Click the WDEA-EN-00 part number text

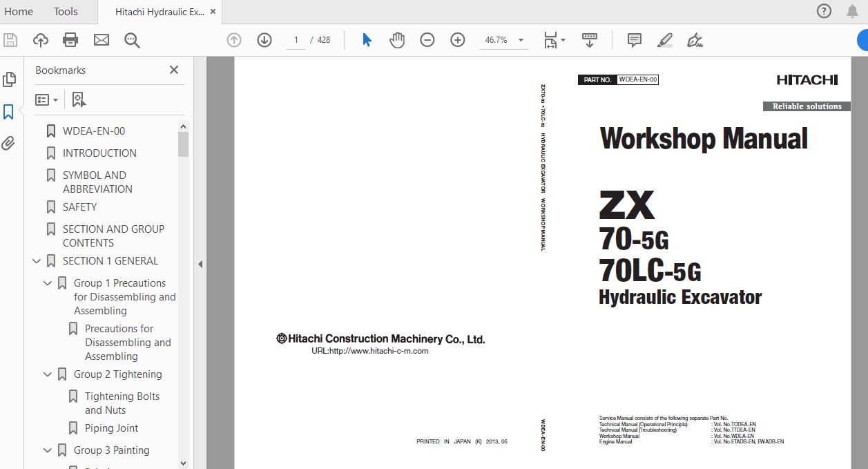tap(638, 79)
